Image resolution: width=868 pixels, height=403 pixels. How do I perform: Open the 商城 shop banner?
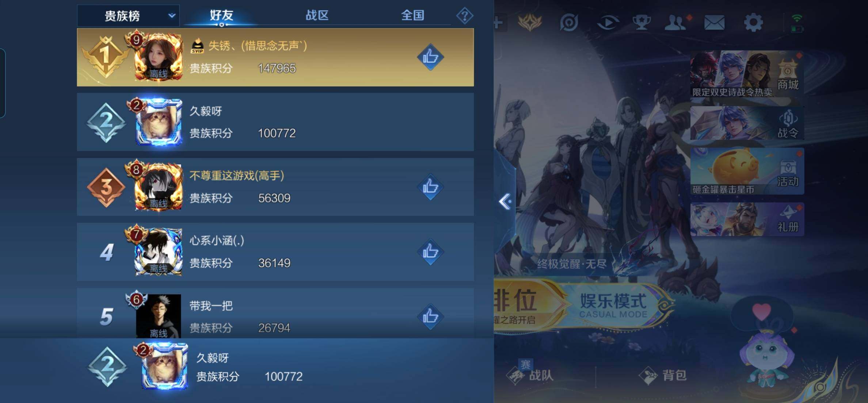tap(747, 74)
